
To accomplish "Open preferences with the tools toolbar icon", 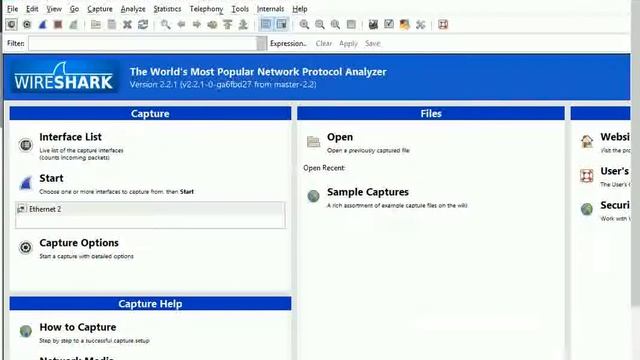I will point(420,24).
